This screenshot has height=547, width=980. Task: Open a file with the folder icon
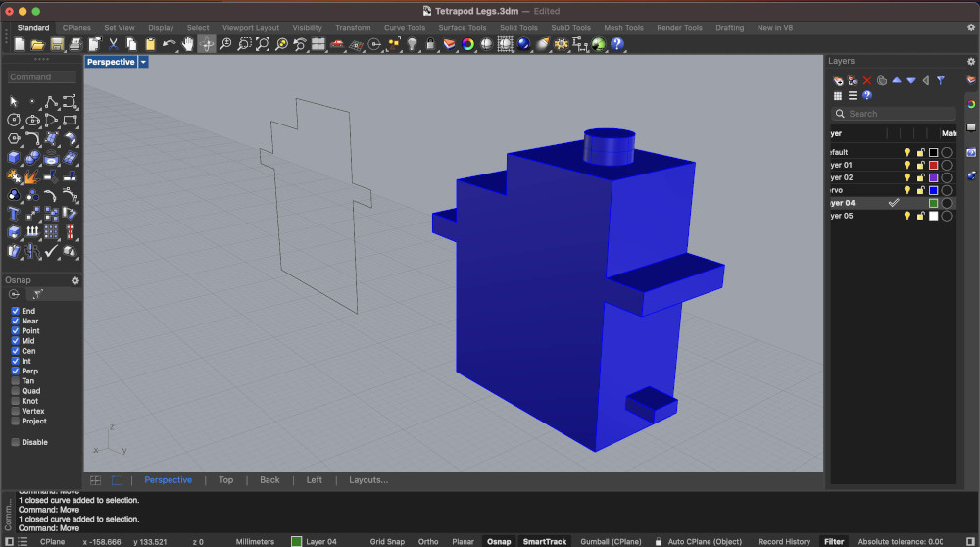click(37, 44)
